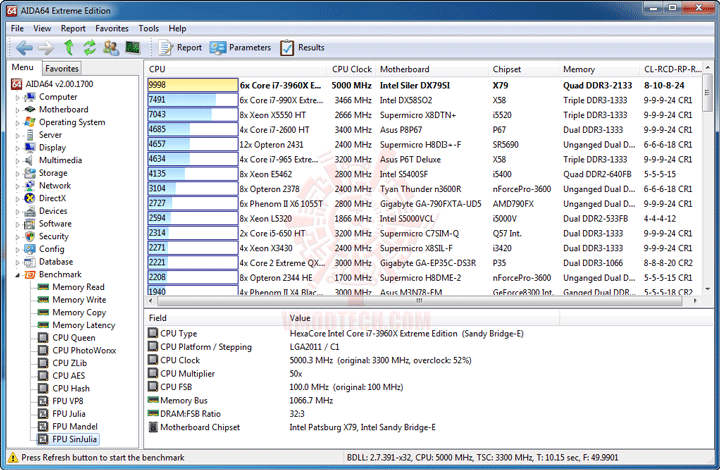Click the users icon in the toolbar

111,47
